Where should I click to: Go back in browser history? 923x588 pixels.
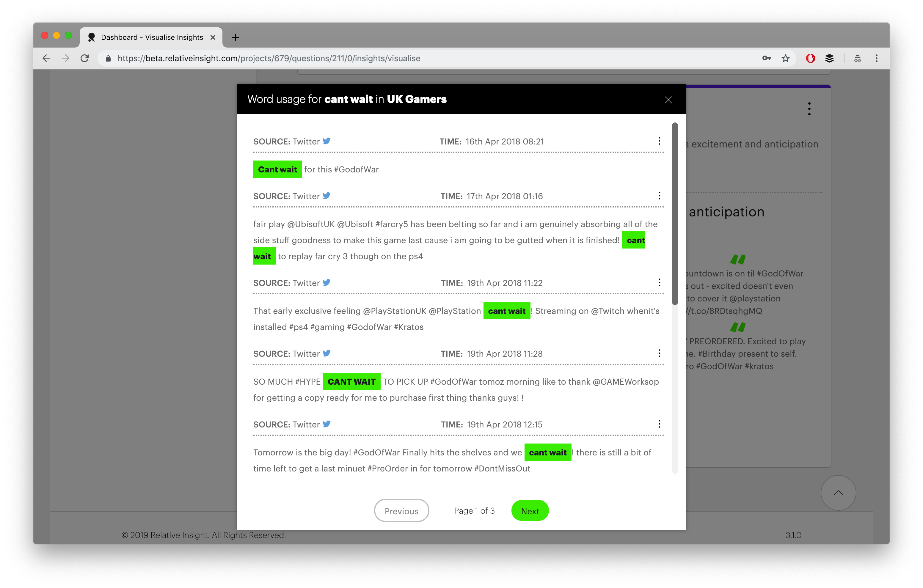[46, 58]
